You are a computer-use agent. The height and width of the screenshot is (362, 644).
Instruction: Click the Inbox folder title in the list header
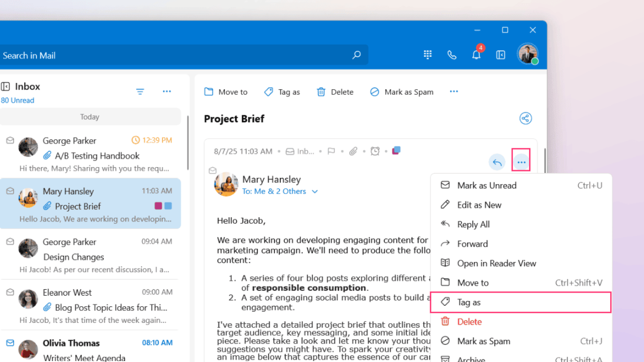tap(28, 87)
